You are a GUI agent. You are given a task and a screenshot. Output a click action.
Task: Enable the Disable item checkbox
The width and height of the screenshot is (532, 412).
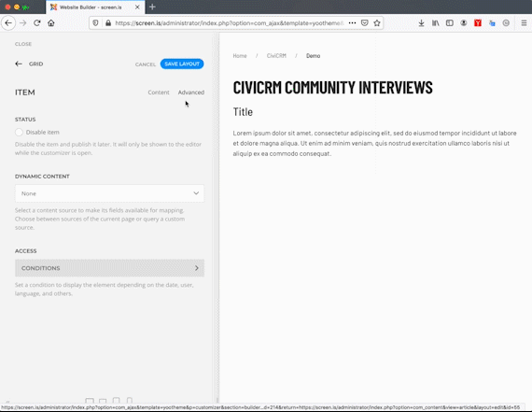pos(19,132)
